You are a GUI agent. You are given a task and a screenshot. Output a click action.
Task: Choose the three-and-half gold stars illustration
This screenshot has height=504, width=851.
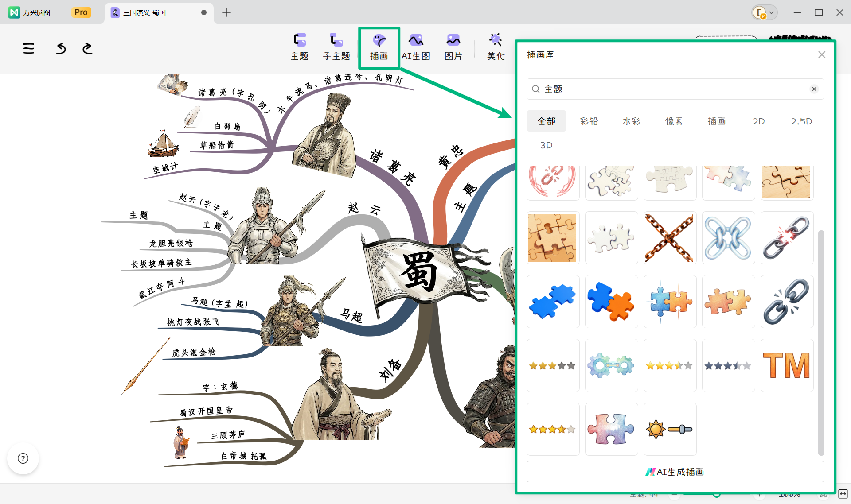click(670, 365)
